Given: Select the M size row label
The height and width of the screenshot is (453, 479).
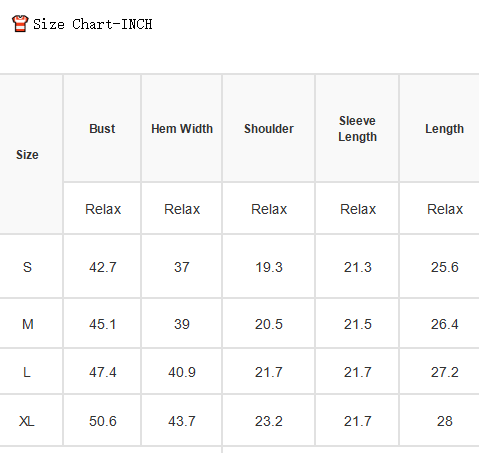Looking at the screenshot, I should click(28, 324).
